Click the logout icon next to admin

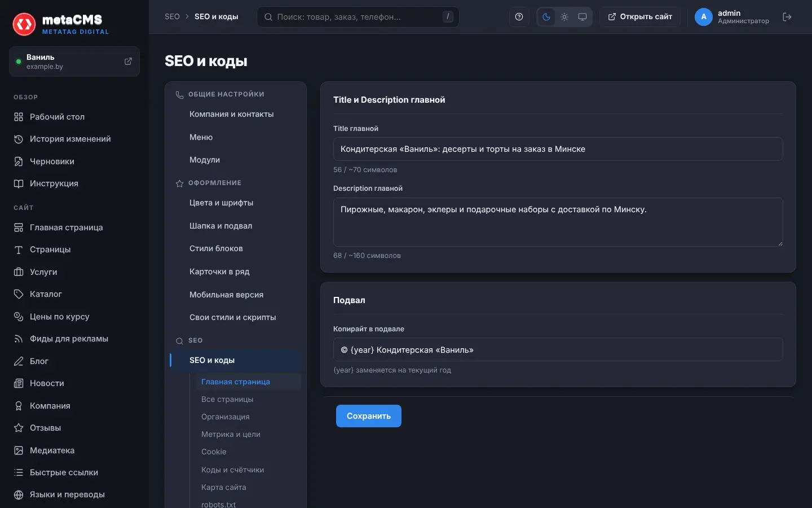point(787,17)
